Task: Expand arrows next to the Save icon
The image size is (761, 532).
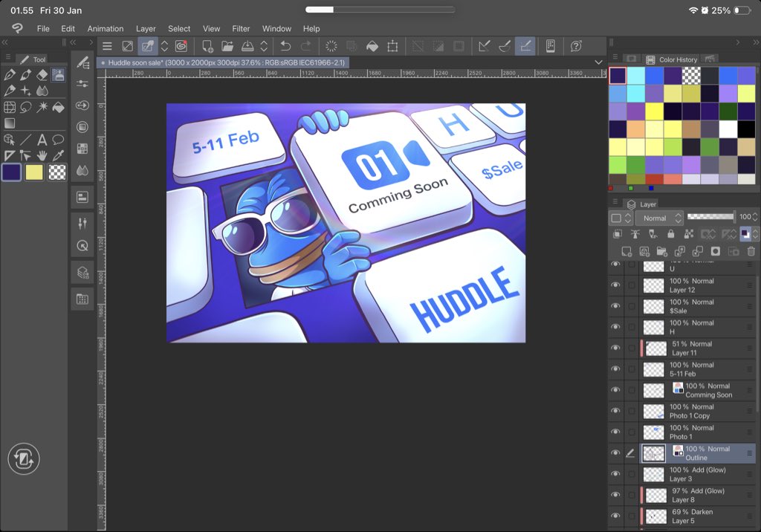Action: 264,46
